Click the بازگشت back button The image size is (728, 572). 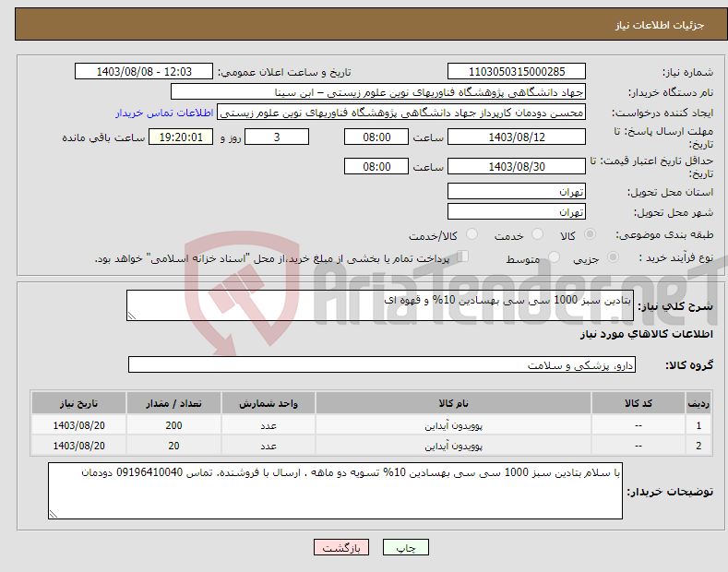[x=341, y=547]
